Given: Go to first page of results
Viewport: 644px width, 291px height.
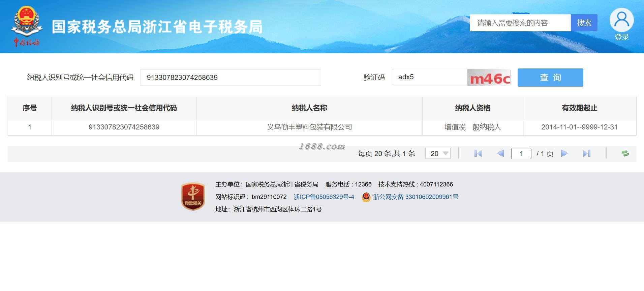Looking at the screenshot, I should (478, 153).
